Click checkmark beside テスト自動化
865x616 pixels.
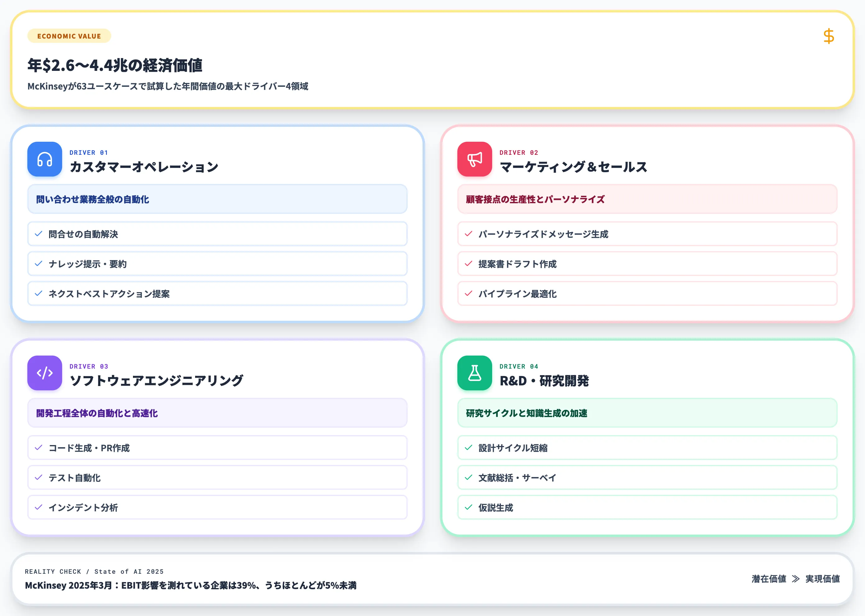coord(38,478)
